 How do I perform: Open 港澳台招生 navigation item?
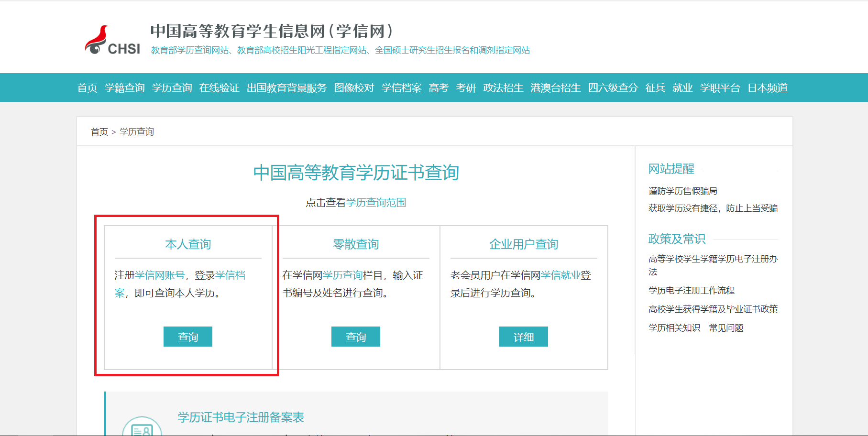[556, 88]
